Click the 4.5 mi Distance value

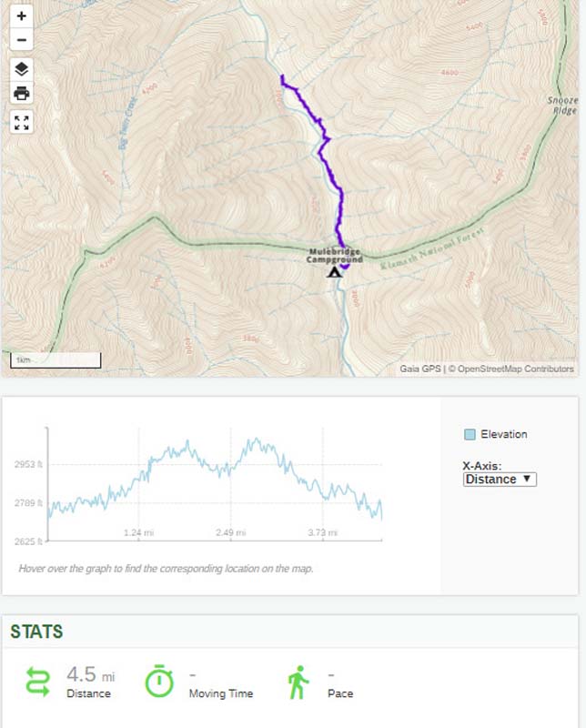(90, 676)
